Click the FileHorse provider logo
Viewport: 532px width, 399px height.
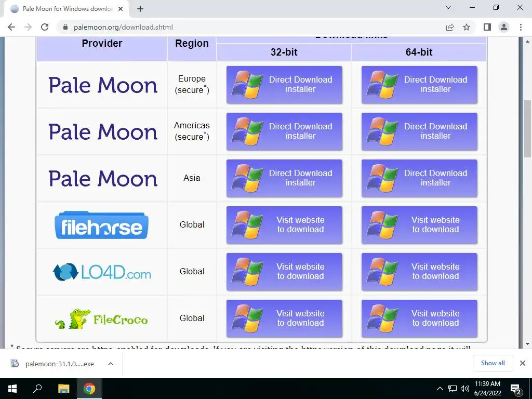point(101,225)
